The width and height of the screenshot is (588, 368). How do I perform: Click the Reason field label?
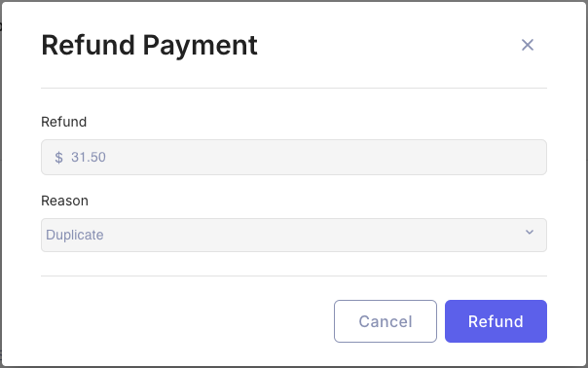[x=64, y=201]
